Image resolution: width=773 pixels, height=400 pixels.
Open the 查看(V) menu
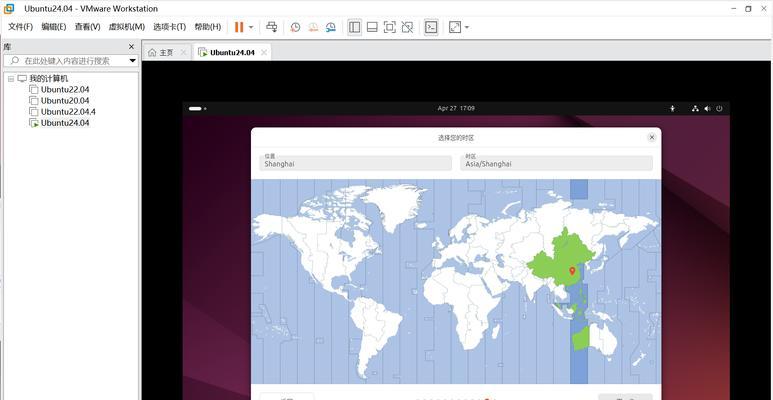[87, 27]
